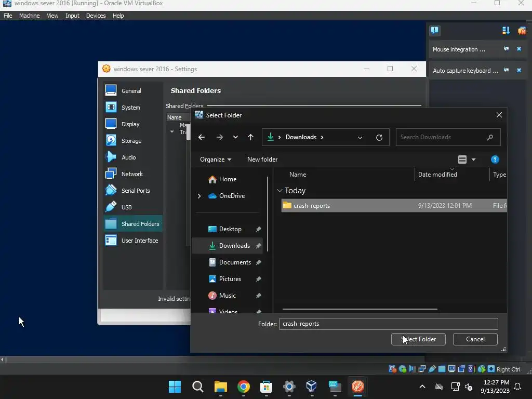Screen dimensions: 532x399
Task: Click the keyboard capture arrow status icon
Action: tap(490, 369)
